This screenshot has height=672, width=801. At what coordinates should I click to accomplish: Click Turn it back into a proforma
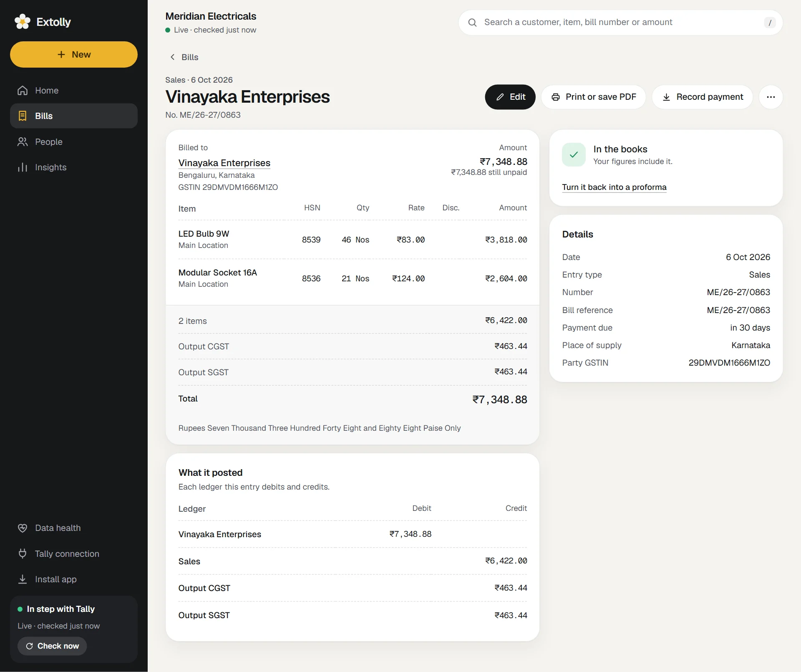614,187
